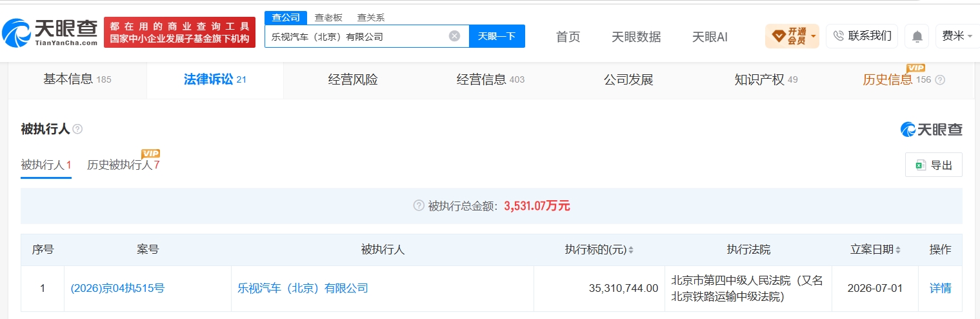The height and width of the screenshot is (319, 980).
Task: Click the 案号 column header
Action: point(148,250)
